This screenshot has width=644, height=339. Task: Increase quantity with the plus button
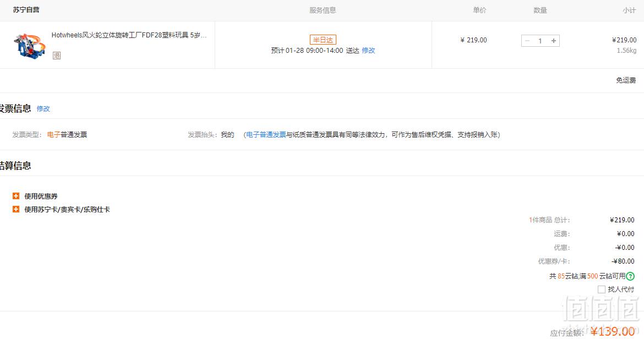[x=554, y=41]
